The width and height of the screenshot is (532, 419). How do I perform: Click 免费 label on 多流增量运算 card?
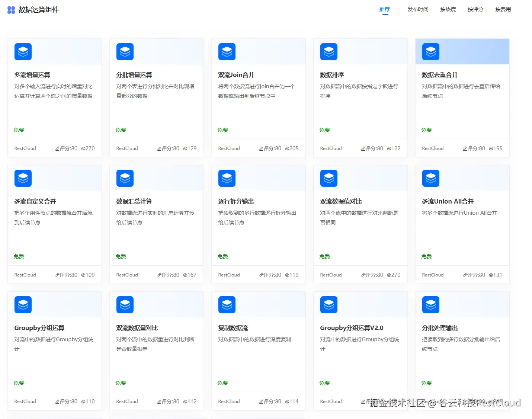click(19, 129)
